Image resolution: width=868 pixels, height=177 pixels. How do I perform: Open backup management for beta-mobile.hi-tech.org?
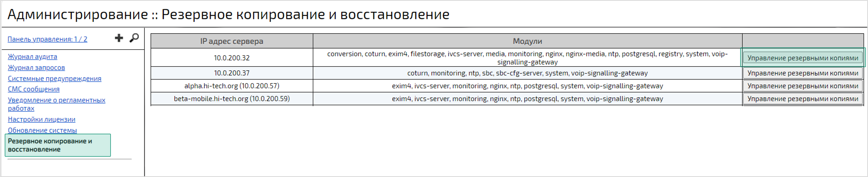click(803, 99)
